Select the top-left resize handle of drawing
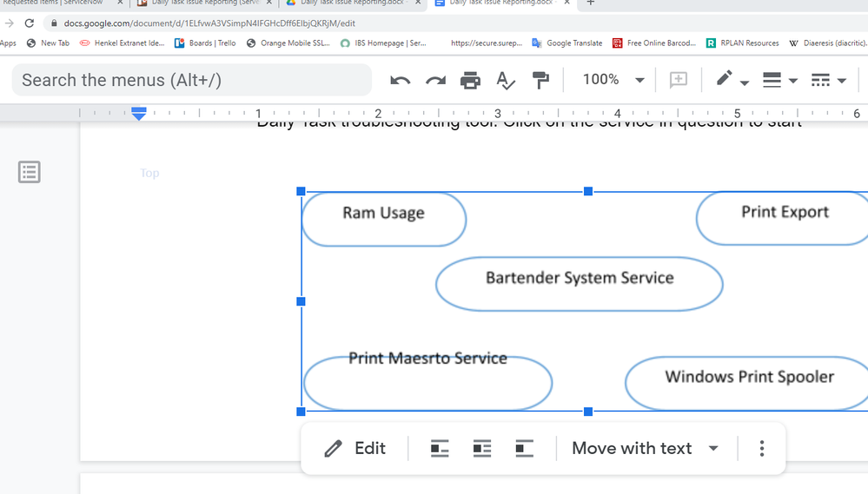The width and height of the screenshot is (868, 494). (x=301, y=191)
